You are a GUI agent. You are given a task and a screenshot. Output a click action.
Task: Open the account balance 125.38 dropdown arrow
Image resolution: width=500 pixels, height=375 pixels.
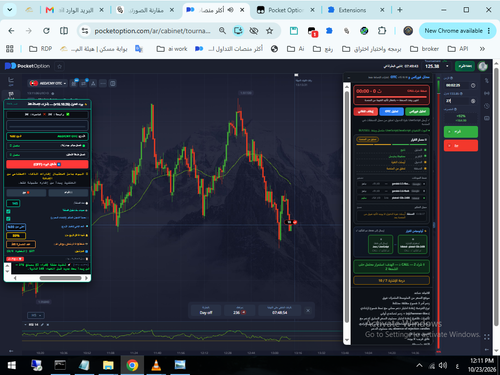click(447, 66)
